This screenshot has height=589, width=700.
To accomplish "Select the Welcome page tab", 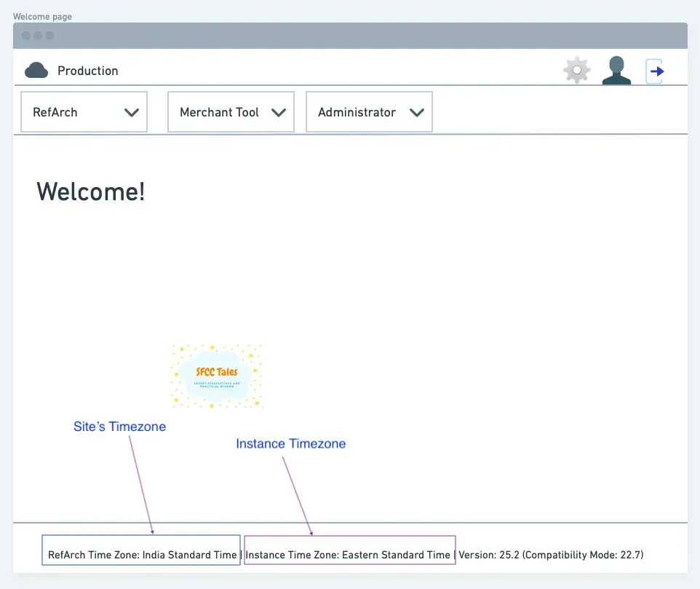I will (x=41, y=16).
